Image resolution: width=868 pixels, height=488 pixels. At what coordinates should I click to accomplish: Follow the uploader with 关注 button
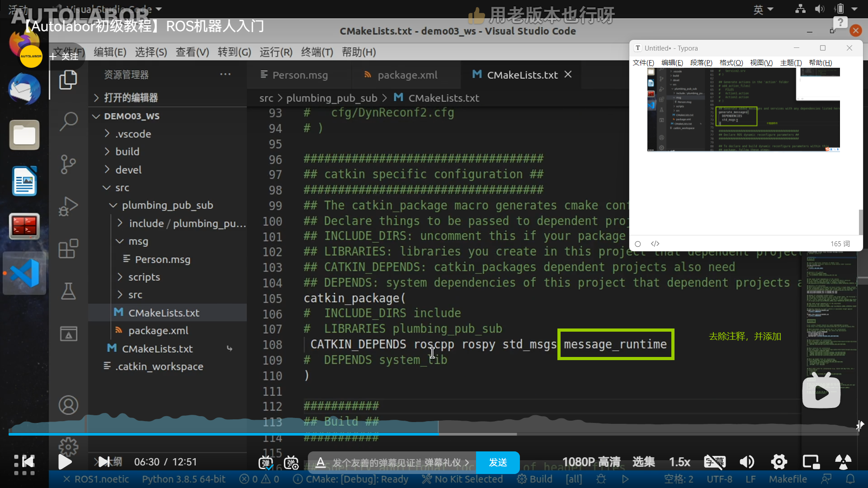click(65, 56)
